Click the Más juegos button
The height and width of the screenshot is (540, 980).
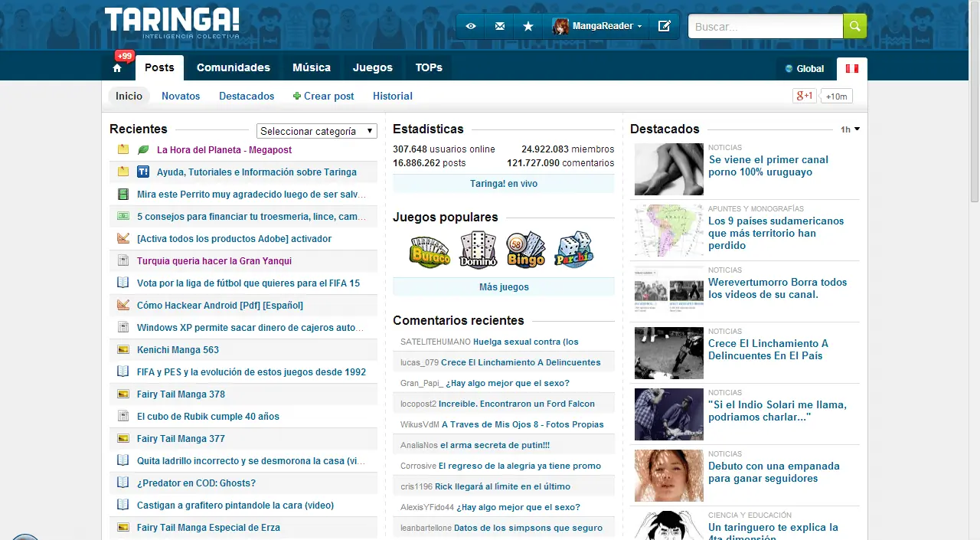pyautogui.click(x=504, y=287)
